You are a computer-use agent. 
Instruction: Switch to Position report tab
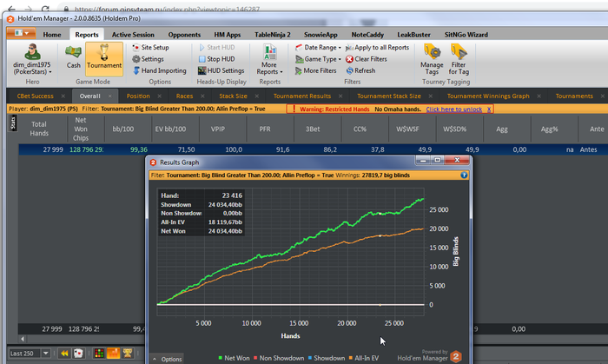(x=138, y=96)
